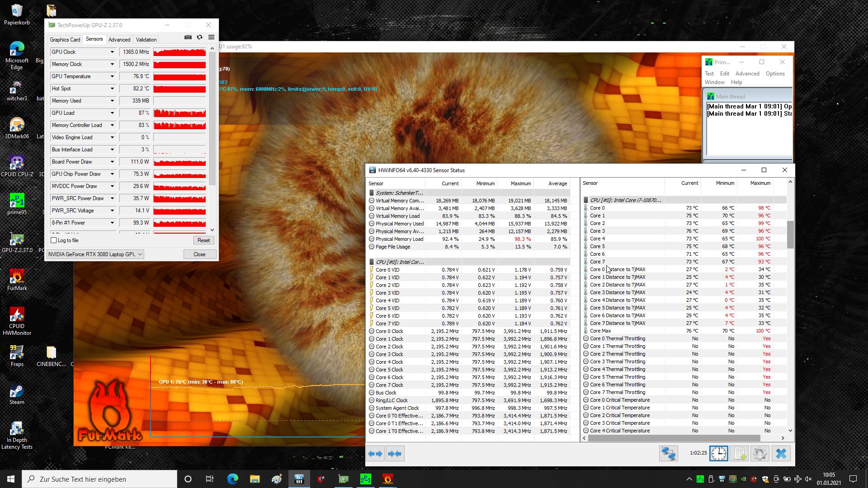
Task: Select Physical Memory Load row
Action: [x=468, y=239]
